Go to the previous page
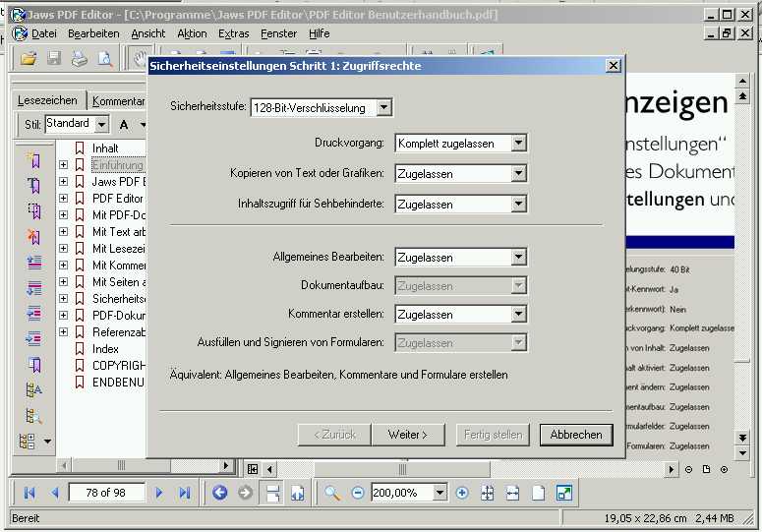Viewport: 762px width, 532px height. click(54, 493)
